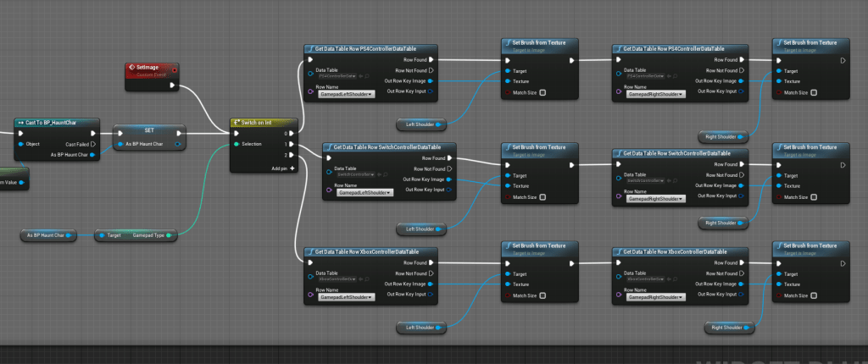Toggle Match Size on the Switch right-shoulder Set Brush node
Screen dimensions: 868x364
pos(814,197)
